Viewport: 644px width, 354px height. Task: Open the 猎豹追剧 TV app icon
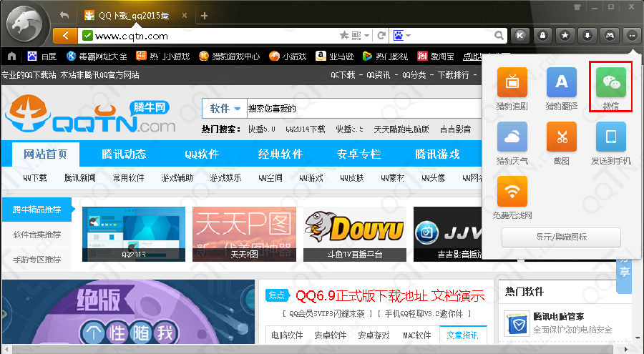(512, 82)
